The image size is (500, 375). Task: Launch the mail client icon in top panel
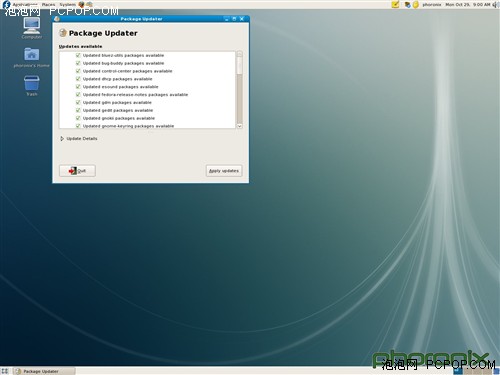pos(89,4)
